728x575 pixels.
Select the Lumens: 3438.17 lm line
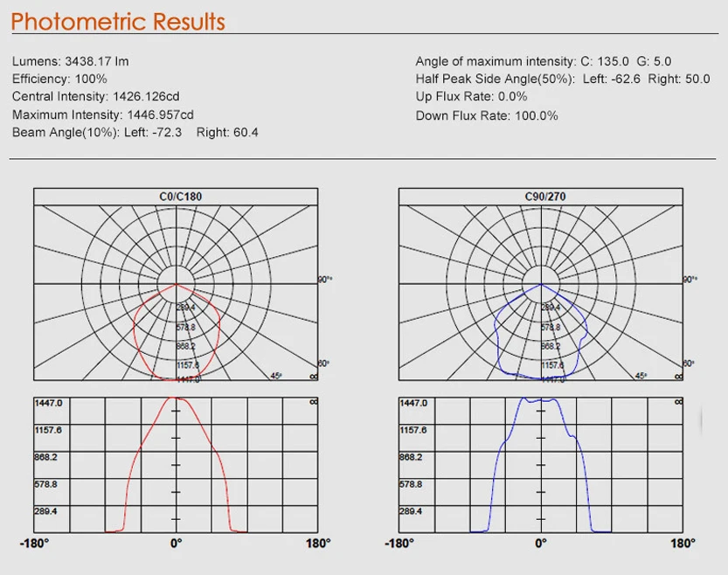click(x=71, y=61)
